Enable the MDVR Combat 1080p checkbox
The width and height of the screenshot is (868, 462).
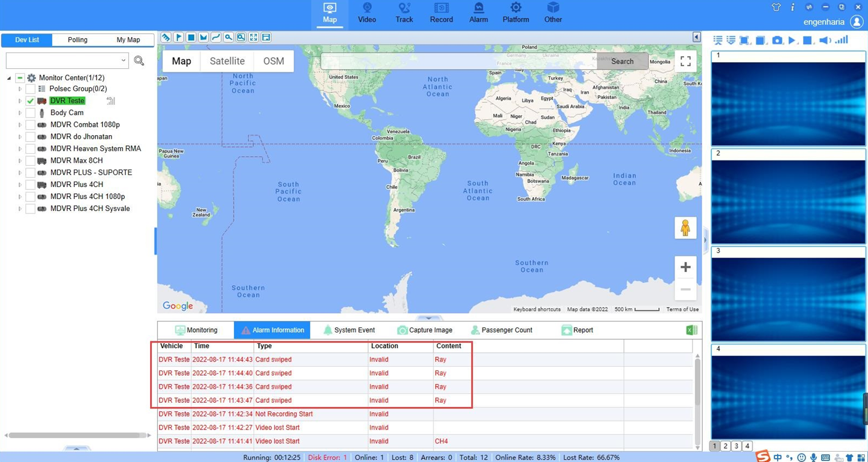[30, 125]
